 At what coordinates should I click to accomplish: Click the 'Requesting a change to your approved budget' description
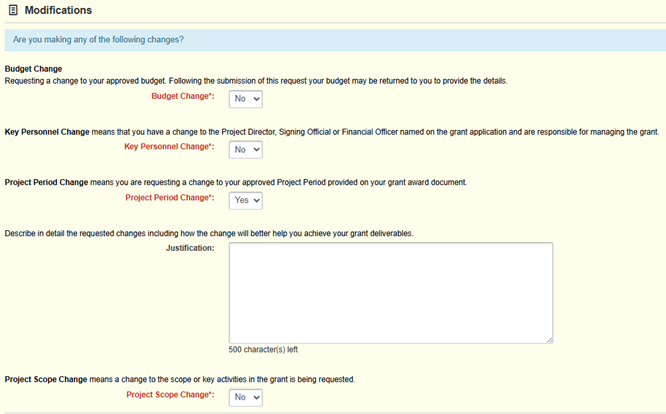pos(256,81)
